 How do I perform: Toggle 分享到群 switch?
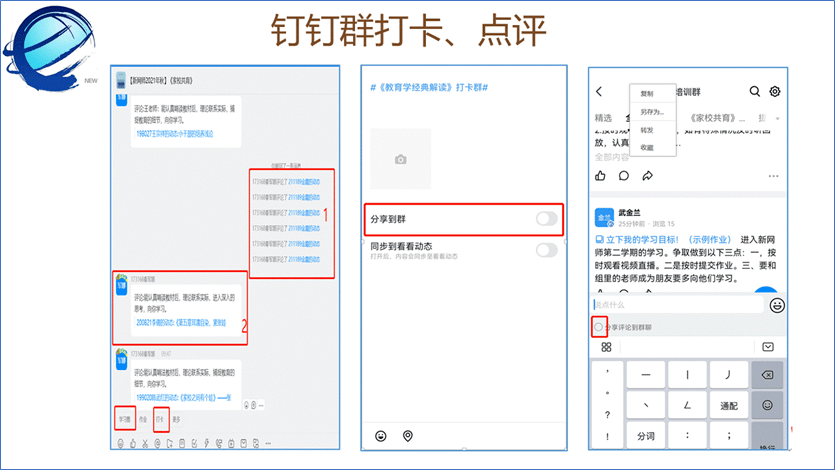tap(546, 219)
